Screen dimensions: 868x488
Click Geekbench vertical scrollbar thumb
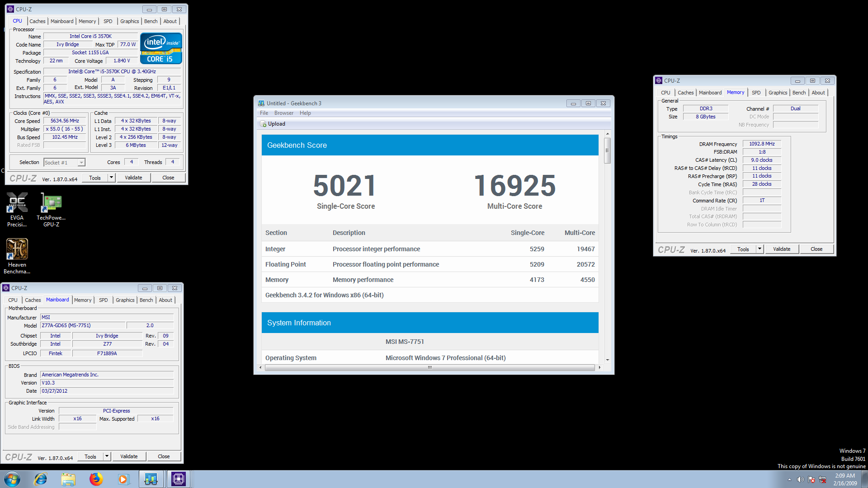point(608,150)
